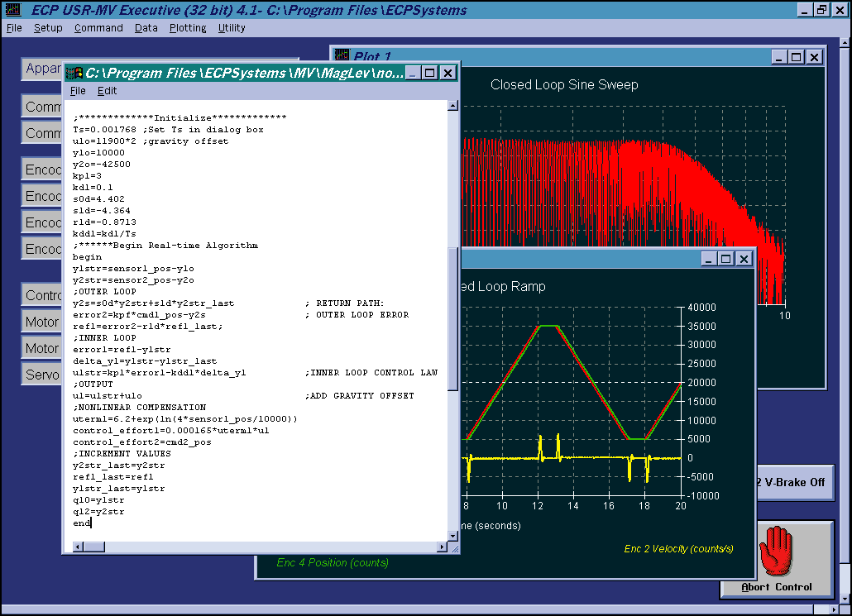
Task: Click editor vertical scrollbar up arrow
Action: [x=452, y=106]
